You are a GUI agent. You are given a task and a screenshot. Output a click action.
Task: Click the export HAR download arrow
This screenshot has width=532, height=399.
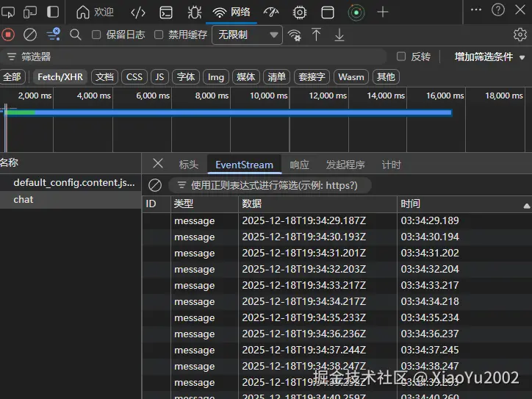[339, 35]
